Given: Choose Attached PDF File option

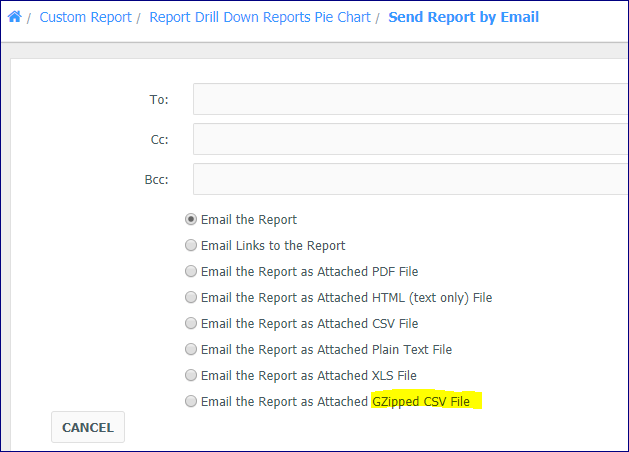Looking at the screenshot, I should point(191,271).
